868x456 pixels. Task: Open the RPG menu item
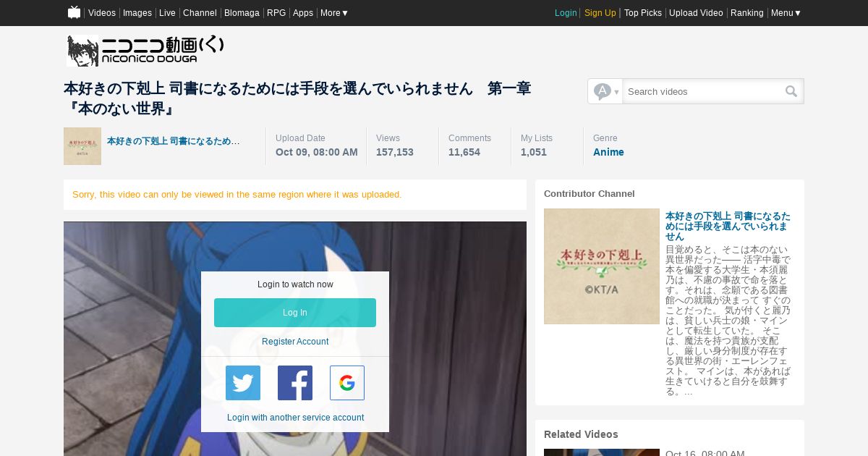pos(276,13)
